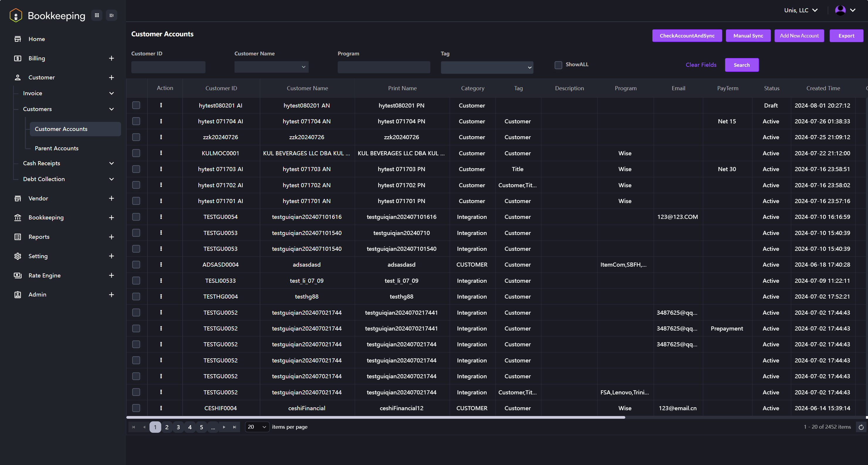Enable the ShowALL checkbox
This screenshot has width=868, height=465.
(x=558, y=65)
